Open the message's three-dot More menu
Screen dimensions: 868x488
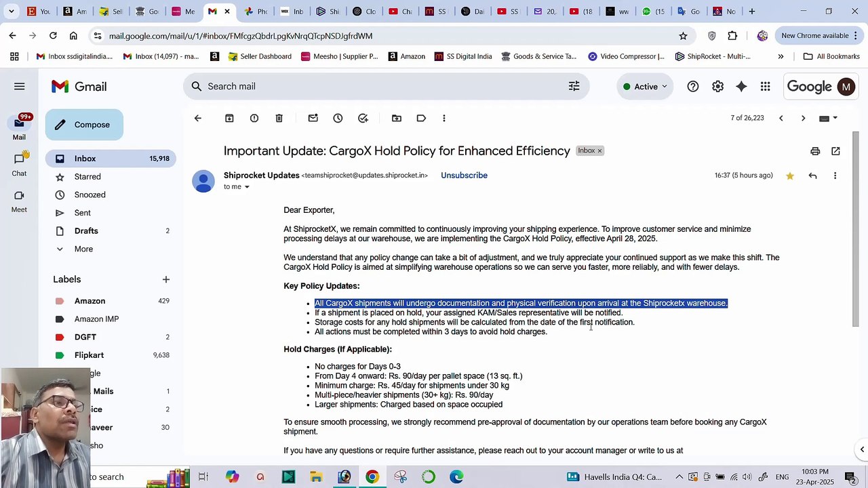pyautogui.click(x=835, y=176)
